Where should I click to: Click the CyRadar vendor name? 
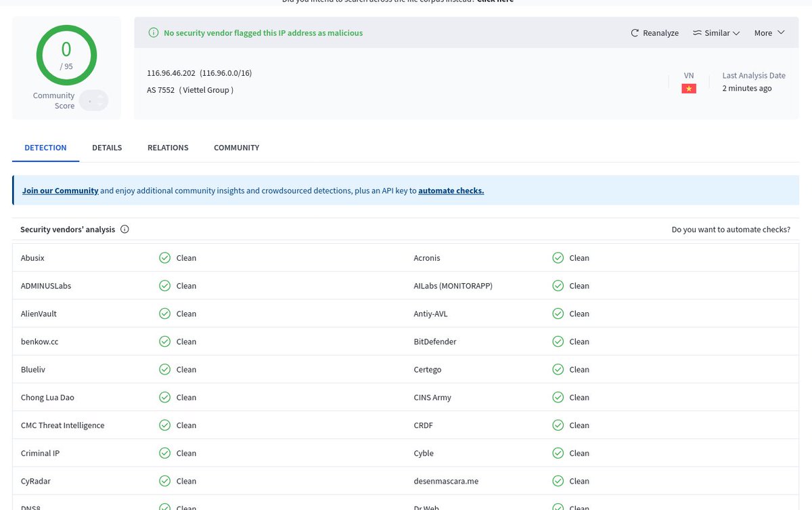pos(36,481)
